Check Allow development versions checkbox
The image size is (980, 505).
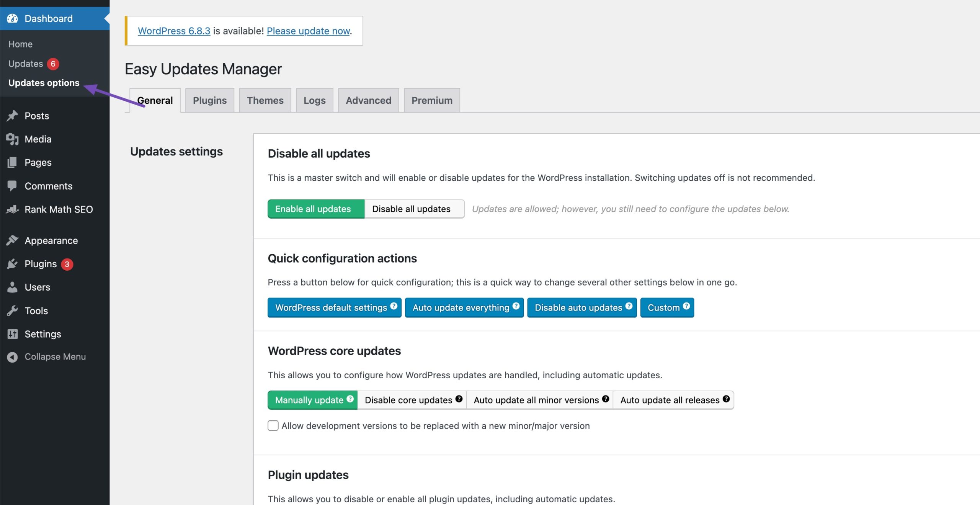(273, 425)
